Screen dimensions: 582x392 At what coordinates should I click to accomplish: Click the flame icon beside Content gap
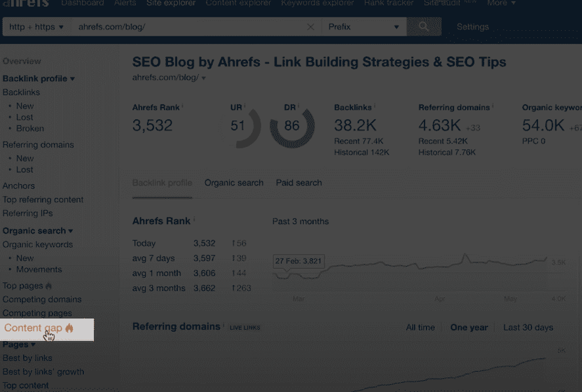pyautogui.click(x=69, y=328)
